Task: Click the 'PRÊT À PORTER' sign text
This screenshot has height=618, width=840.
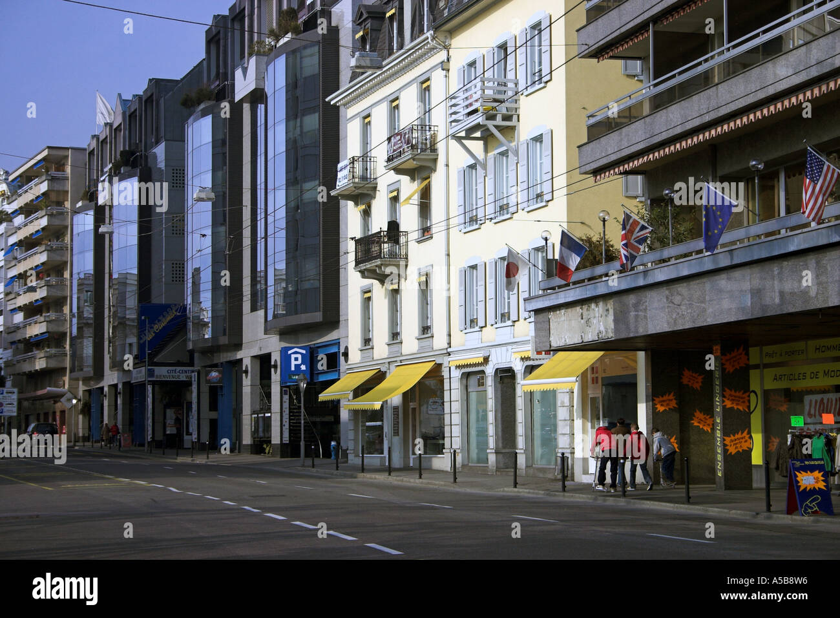Action: 784,354
